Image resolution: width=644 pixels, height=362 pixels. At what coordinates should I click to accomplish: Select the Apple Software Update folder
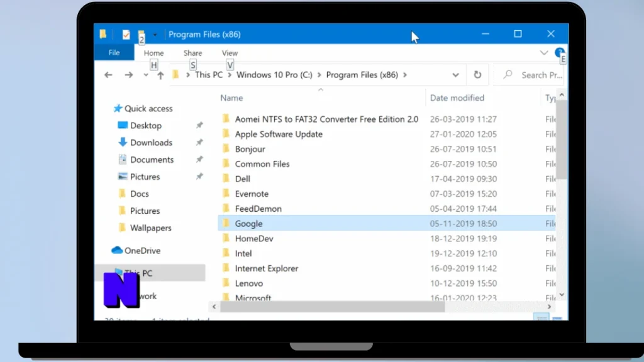point(279,134)
